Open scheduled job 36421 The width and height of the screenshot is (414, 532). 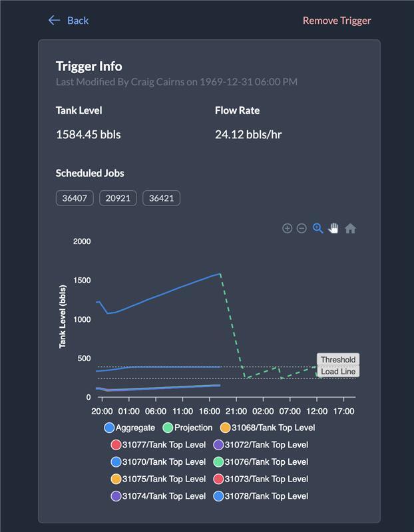tap(161, 198)
